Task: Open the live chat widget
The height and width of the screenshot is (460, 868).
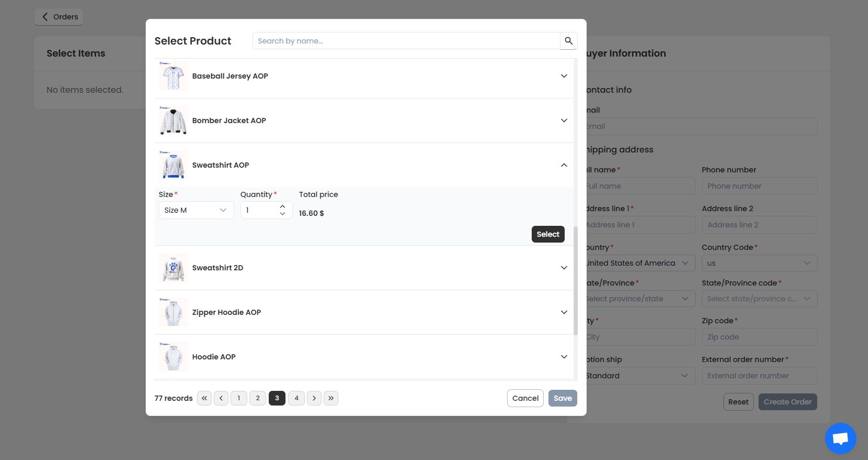Action: coord(840,438)
